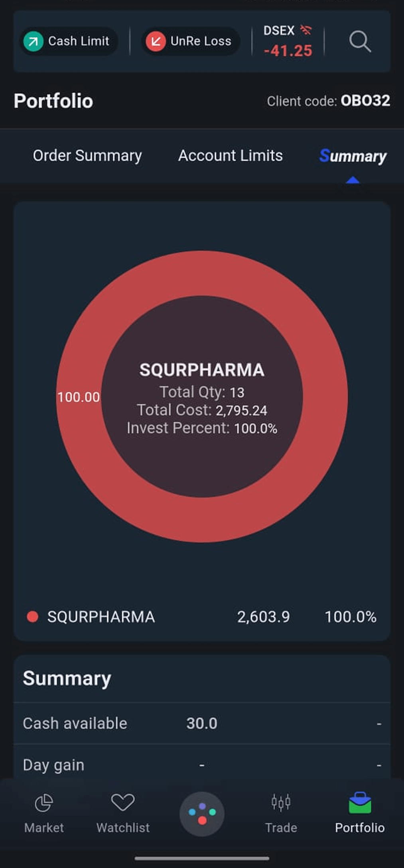
Task: Open Trade via the candlestick icon
Action: pos(281,802)
